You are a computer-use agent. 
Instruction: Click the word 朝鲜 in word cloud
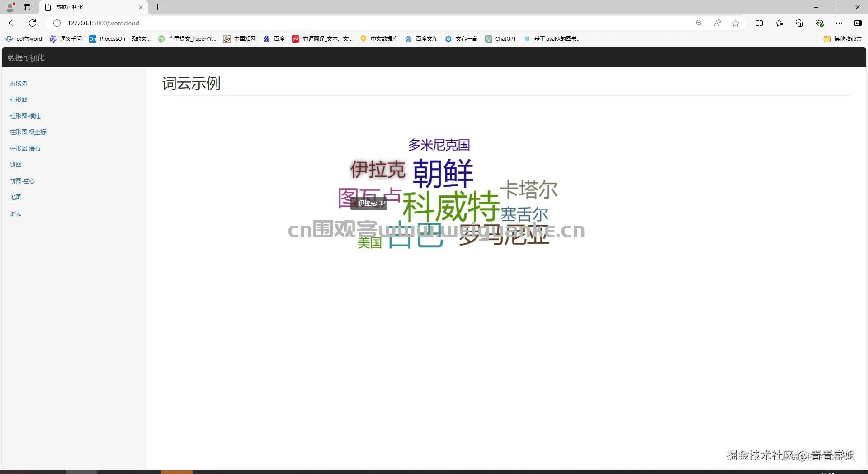[x=443, y=173]
